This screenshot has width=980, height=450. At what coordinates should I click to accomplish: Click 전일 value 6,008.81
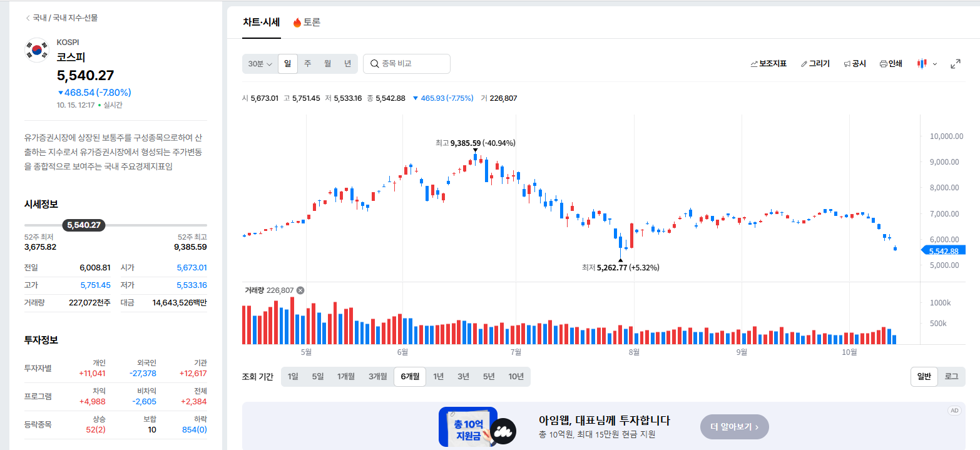95,268
